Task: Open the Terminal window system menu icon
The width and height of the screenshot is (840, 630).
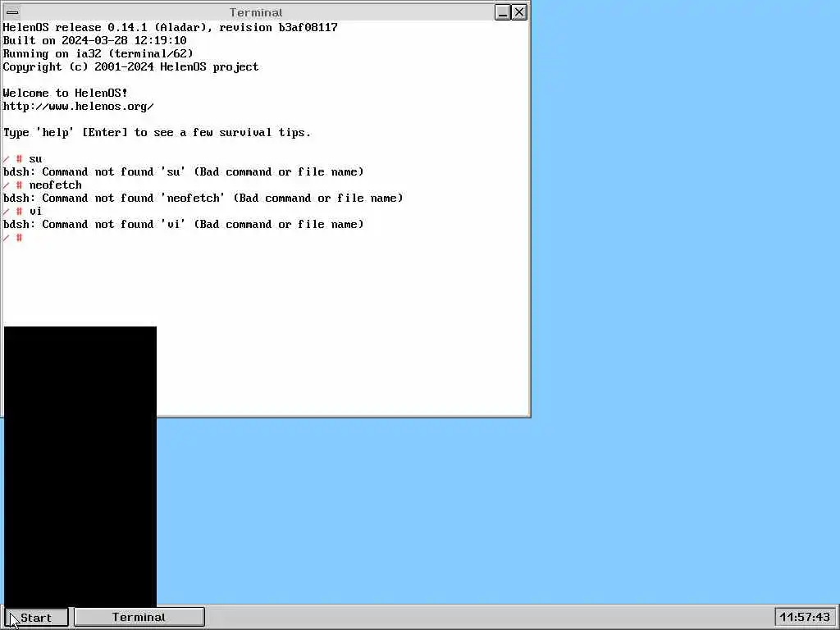Action: [13, 12]
